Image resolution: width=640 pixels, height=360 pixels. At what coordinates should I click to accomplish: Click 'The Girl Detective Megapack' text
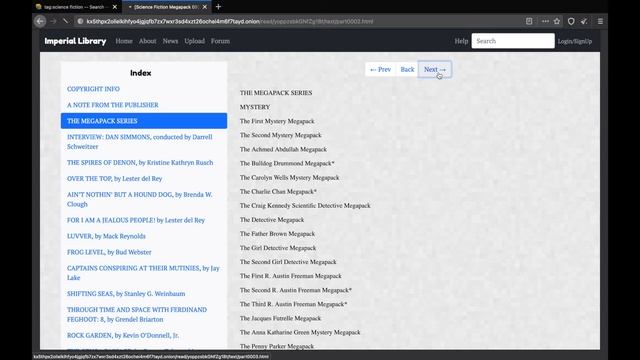pyautogui.click(x=278, y=248)
